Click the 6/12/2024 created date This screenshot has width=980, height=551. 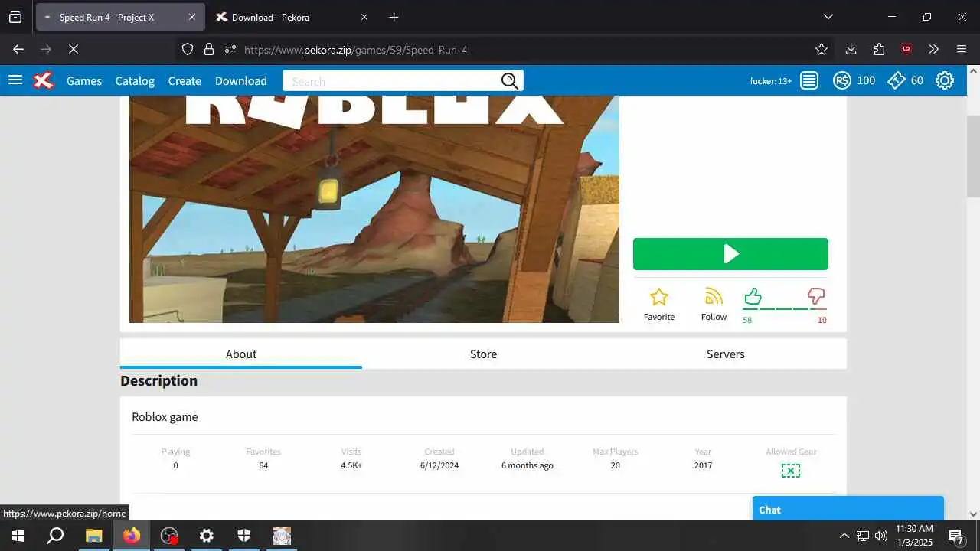[439, 465]
